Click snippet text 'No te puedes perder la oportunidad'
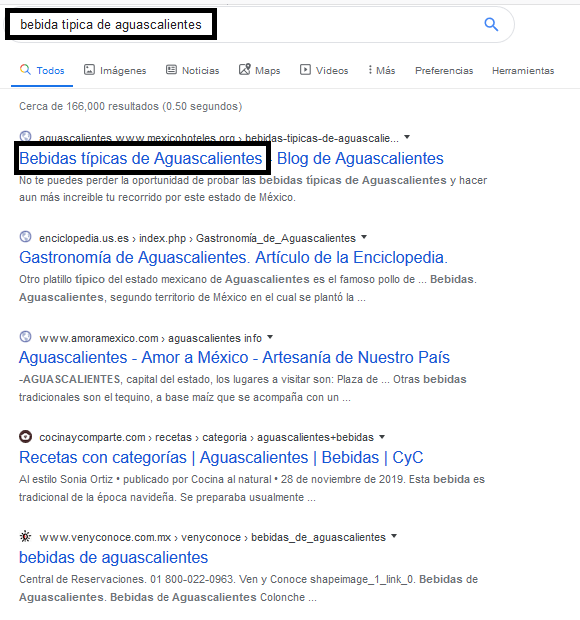This screenshot has width=580, height=620. [253, 189]
